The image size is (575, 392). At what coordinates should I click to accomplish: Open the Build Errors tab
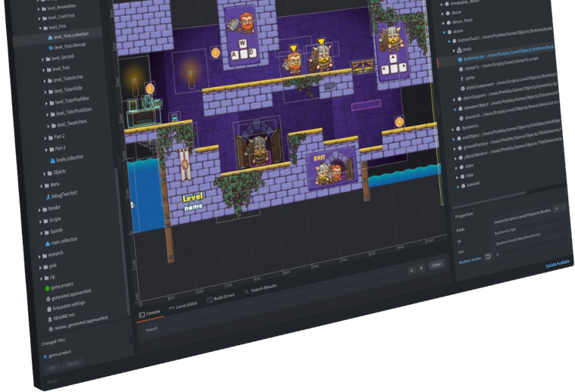click(x=220, y=297)
